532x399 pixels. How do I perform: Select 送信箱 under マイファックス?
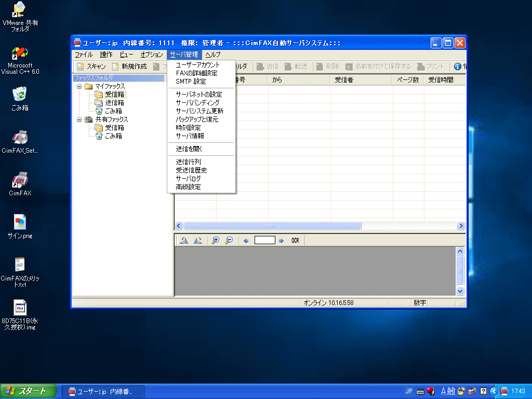114,103
